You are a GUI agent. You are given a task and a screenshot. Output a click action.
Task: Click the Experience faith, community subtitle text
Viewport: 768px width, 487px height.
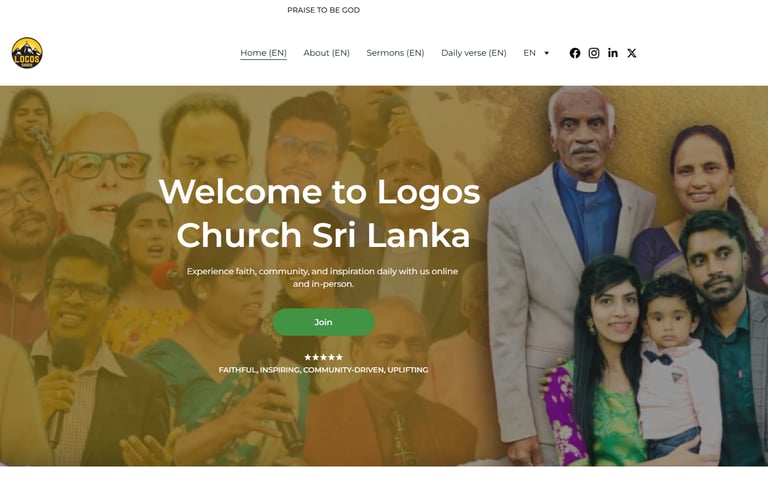click(322, 277)
